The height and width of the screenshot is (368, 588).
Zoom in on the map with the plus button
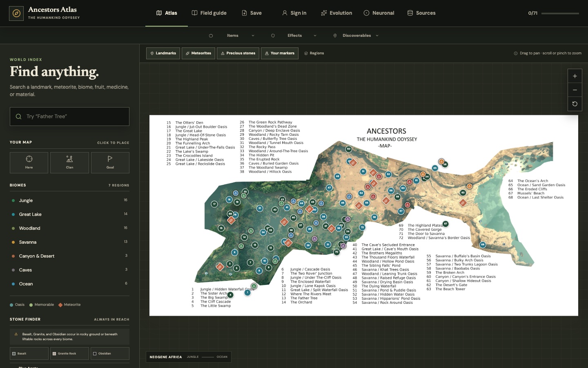point(575,76)
